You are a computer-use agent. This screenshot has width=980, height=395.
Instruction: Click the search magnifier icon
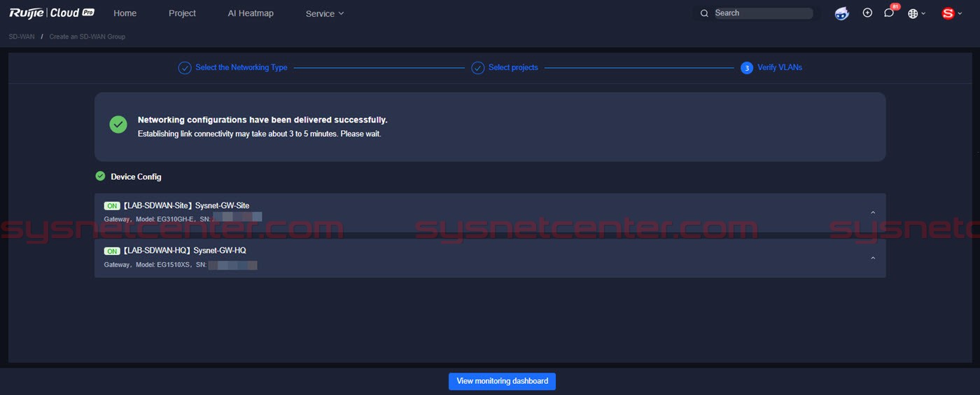[x=704, y=13]
